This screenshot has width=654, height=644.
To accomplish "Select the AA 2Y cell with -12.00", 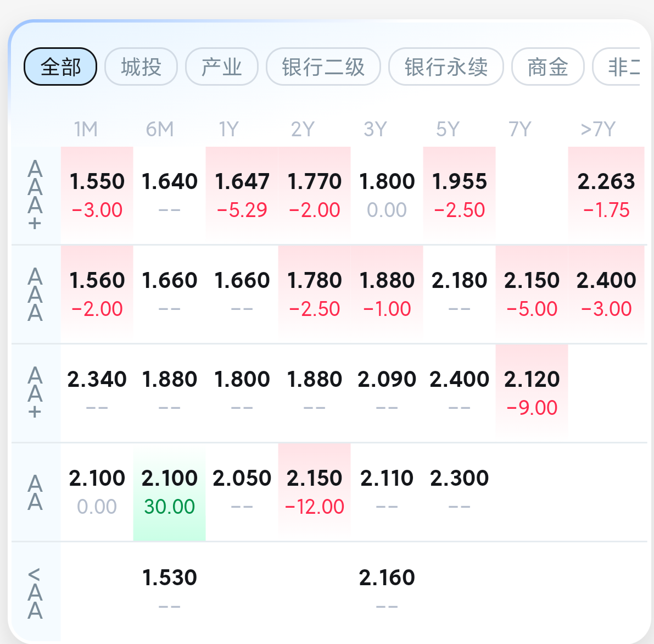I will (x=315, y=492).
